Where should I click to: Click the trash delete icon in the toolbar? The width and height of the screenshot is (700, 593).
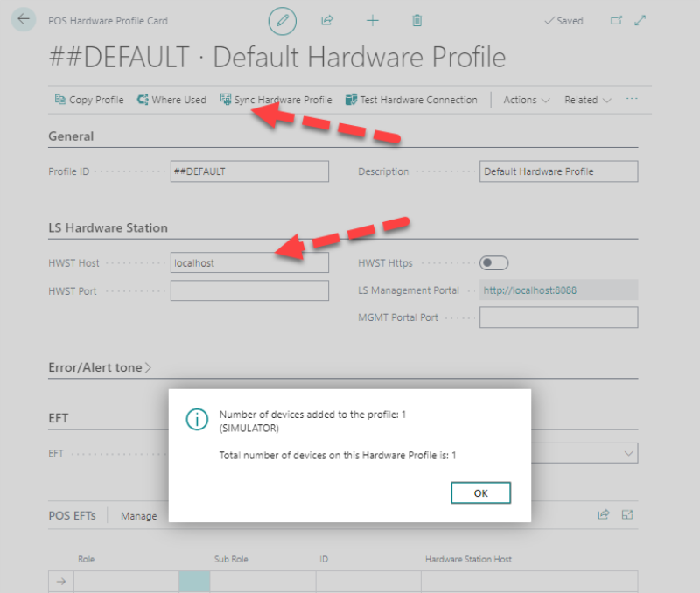(416, 19)
